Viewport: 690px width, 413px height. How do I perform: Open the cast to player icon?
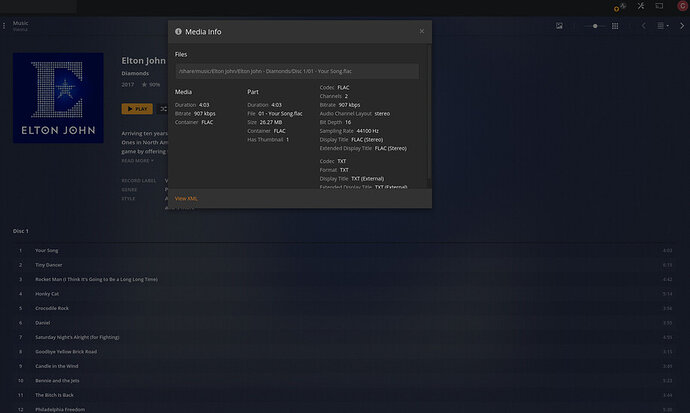659,6
